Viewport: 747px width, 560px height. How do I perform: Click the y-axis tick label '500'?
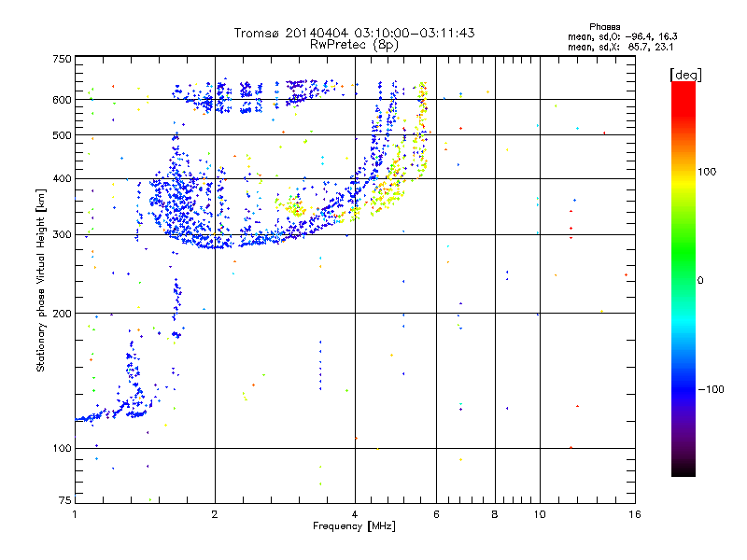62,135
